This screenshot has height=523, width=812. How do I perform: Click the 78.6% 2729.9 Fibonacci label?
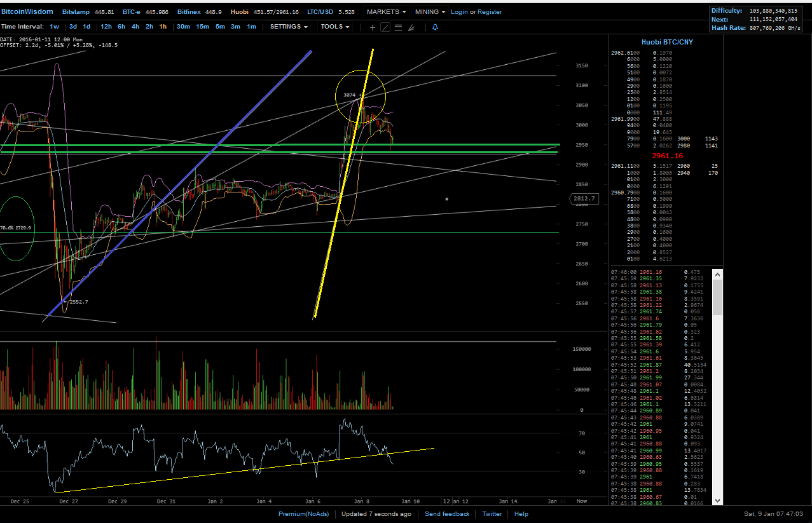pyautogui.click(x=16, y=228)
